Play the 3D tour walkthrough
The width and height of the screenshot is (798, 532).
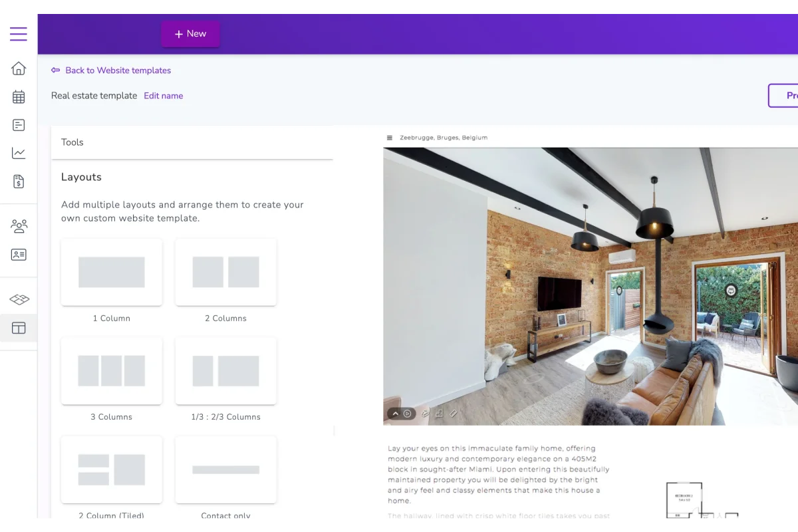pos(408,414)
